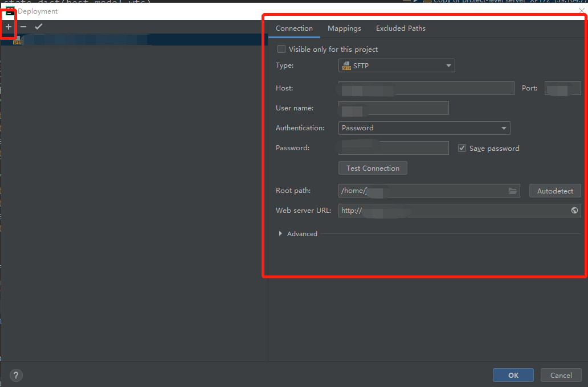Screen dimensions: 588x387
Task: Select the SFTP server entry in the list
Action: coord(134,40)
